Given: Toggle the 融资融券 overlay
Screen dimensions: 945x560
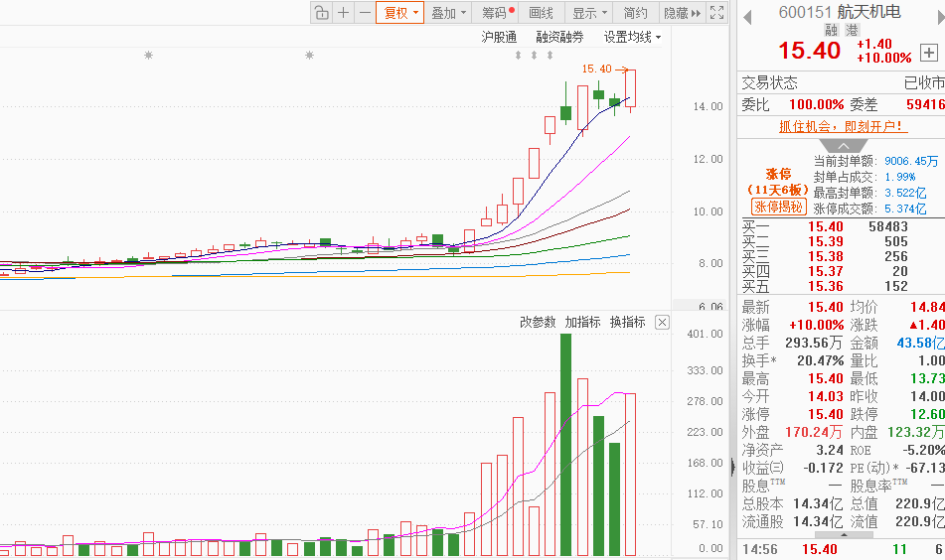Looking at the screenshot, I should click(x=559, y=38).
